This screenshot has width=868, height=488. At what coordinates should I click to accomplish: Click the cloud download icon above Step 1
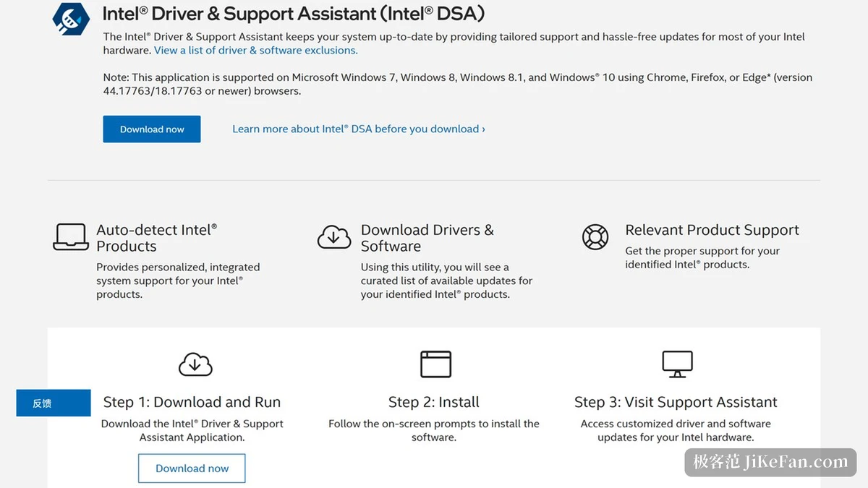click(x=195, y=364)
